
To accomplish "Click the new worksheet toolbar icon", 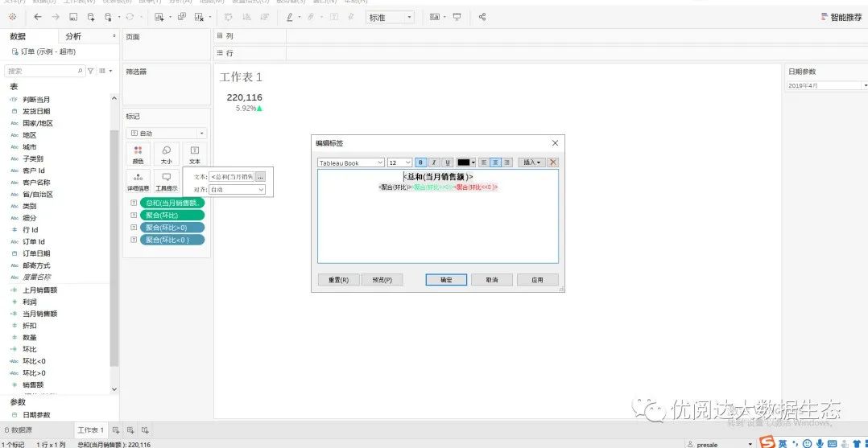I will pyautogui.click(x=159, y=17).
